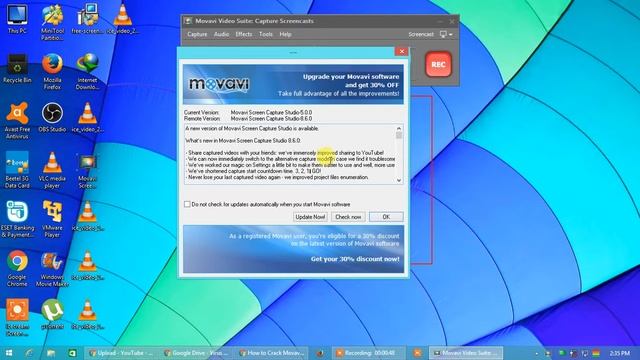Viewport: 640px width, 360px height.
Task: Open Icecream Screen Recorder shortcut
Action: click(17, 318)
